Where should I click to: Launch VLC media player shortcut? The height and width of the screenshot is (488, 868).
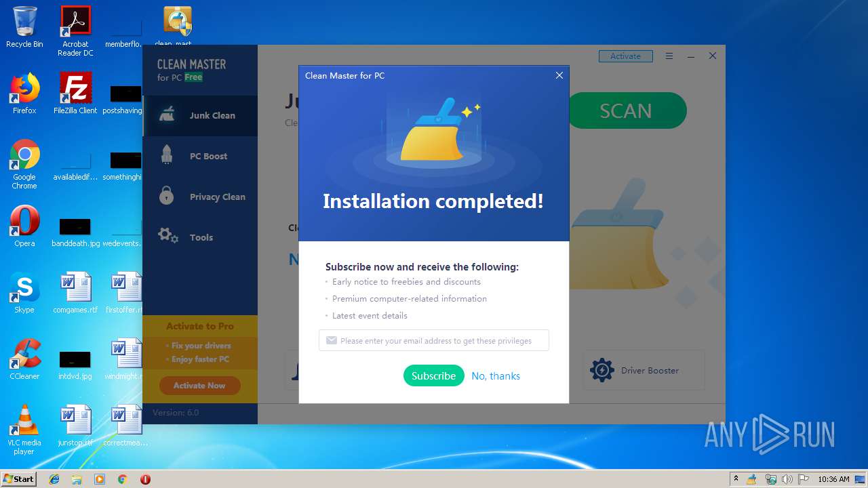click(x=24, y=430)
